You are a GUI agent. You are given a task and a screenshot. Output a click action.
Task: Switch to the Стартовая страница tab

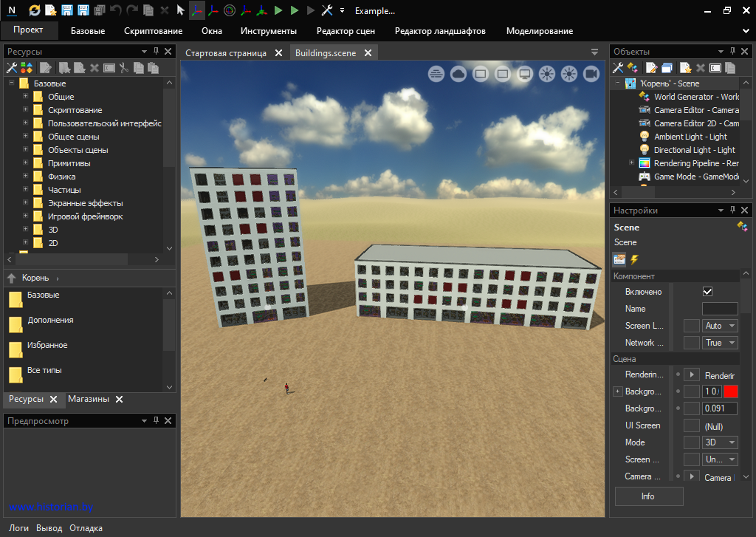[225, 53]
